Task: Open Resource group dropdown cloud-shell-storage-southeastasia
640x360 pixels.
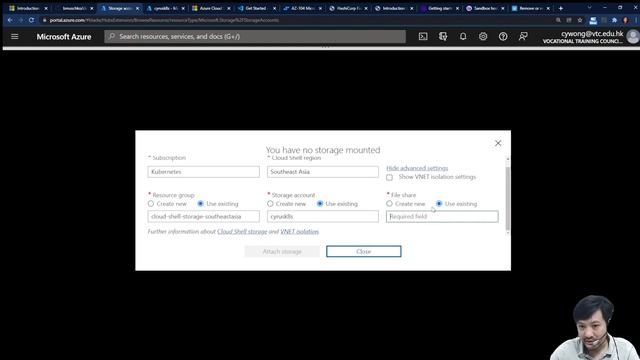Action: pos(204,216)
